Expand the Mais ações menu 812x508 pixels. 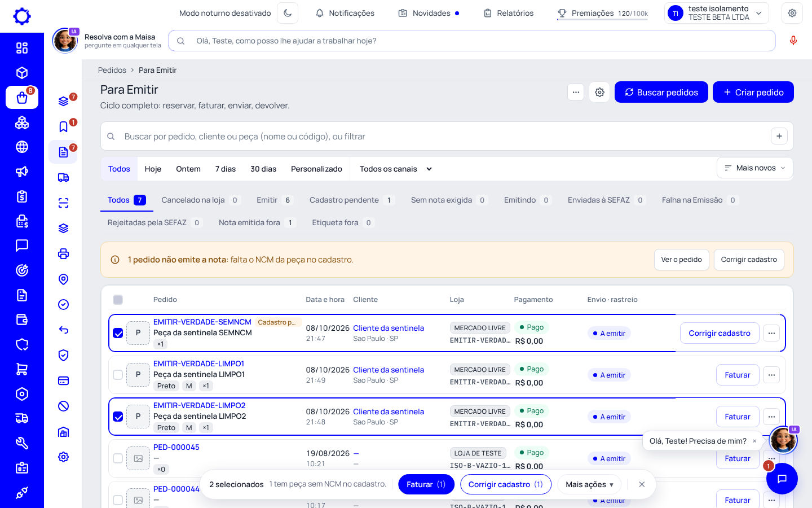coord(589,484)
